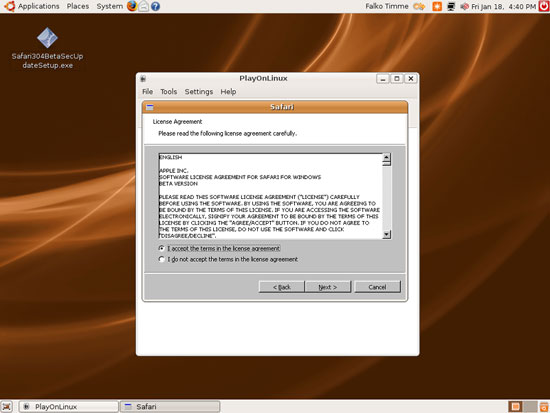Launch Firefox from the top panel

pyautogui.click(x=132, y=6)
